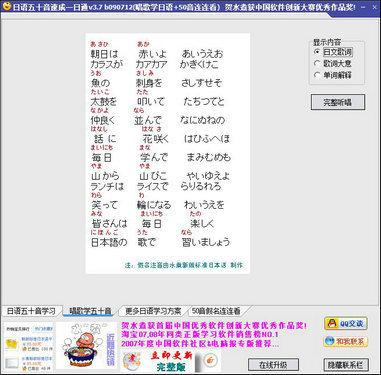The height and width of the screenshot is (375, 381).
Task: Click the lyric word 山びこ
Action: tap(153, 176)
